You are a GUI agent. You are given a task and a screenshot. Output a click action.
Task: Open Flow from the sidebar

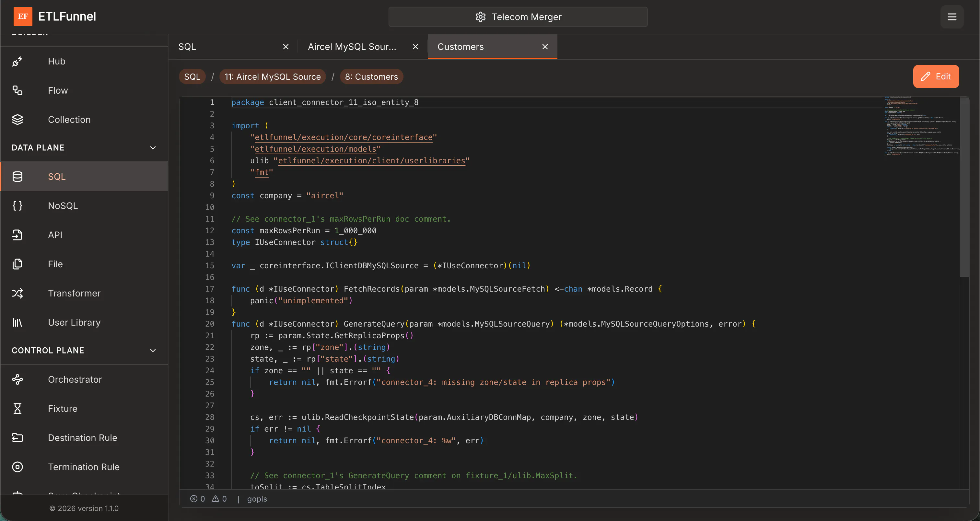85,90
